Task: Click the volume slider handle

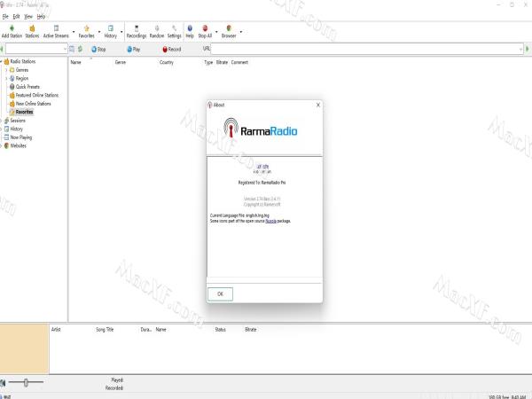Action: point(26,383)
